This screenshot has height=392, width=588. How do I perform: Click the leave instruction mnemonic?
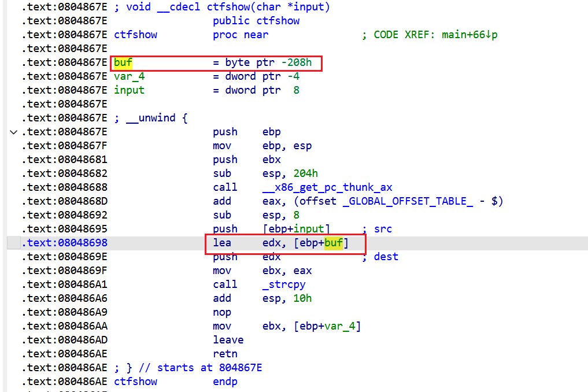coord(228,340)
